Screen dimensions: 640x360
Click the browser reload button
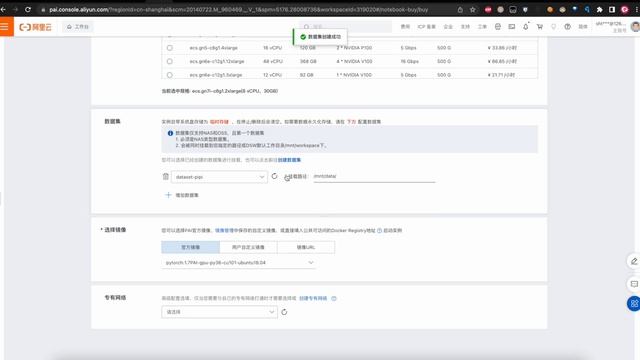(28, 9)
